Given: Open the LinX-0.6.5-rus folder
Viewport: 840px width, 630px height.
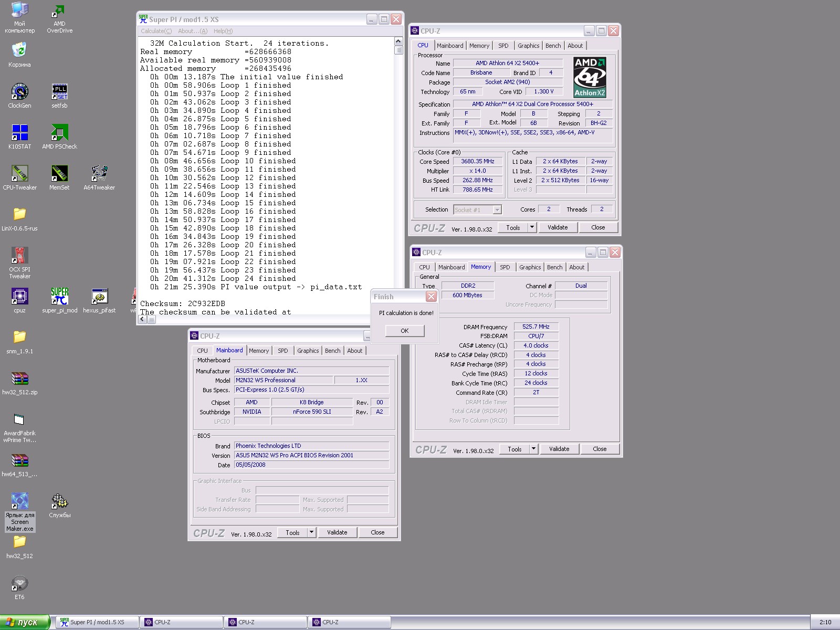Looking at the screenshot, I should (x=19, y=219).
